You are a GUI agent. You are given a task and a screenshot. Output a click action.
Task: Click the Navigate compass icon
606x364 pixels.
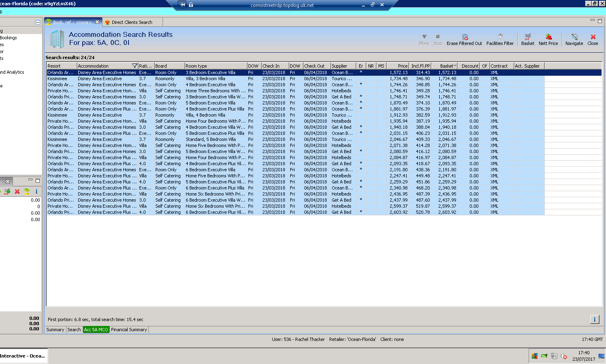point(574,37)
